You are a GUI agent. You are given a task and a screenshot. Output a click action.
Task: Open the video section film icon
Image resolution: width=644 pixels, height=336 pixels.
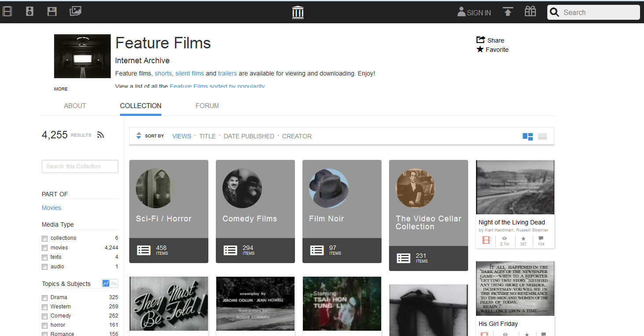pos(7,11)
